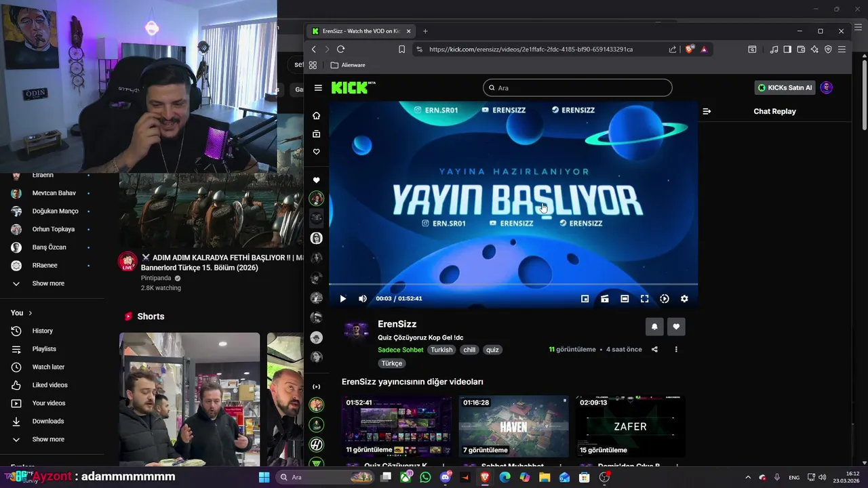Toggle notifications bell for ErenSizz
Viewport: 868px width, 488px height.
click(654, 327)
